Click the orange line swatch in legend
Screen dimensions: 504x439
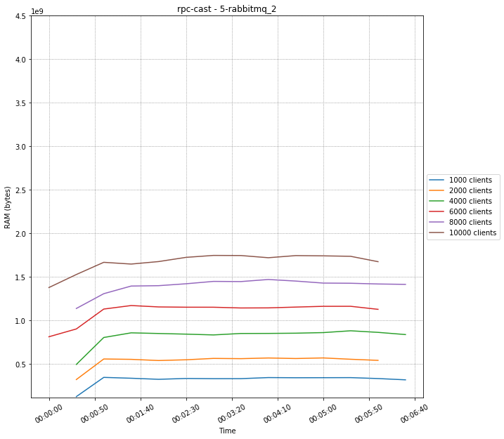437,191
